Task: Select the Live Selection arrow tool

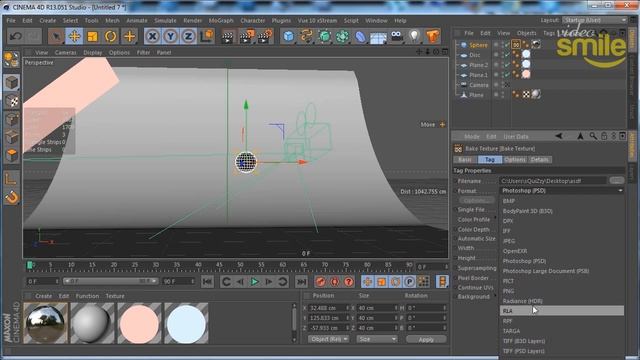Action: (x=56, y=36)
